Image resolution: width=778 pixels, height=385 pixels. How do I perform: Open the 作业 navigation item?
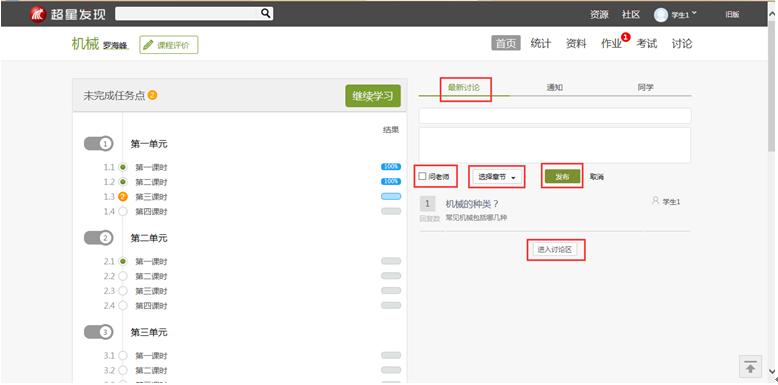[x=611, y=44]
